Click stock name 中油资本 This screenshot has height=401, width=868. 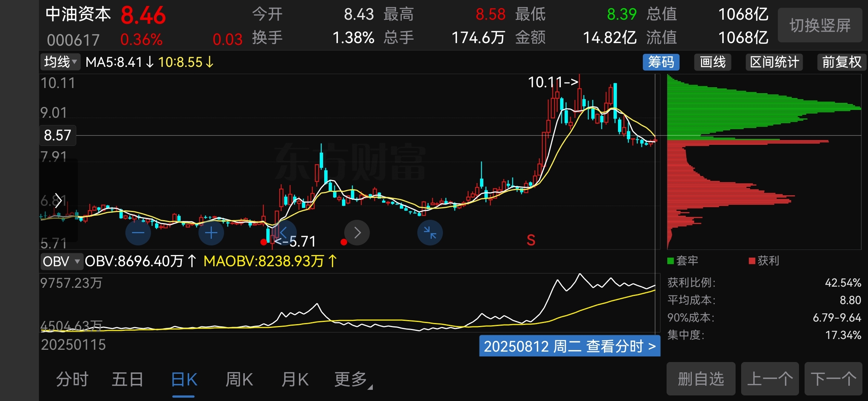pyautogui.click(x=78, y=14)
